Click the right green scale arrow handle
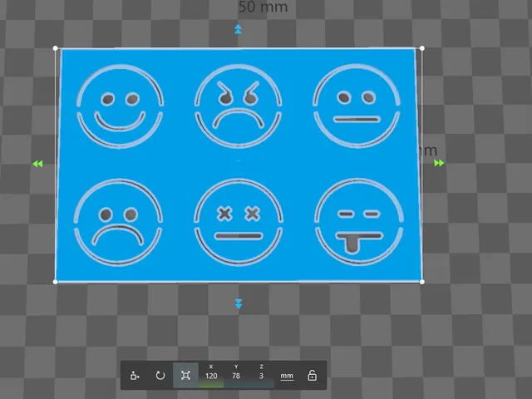The width and height of the screenshot is (532, 399). [439, 163]
